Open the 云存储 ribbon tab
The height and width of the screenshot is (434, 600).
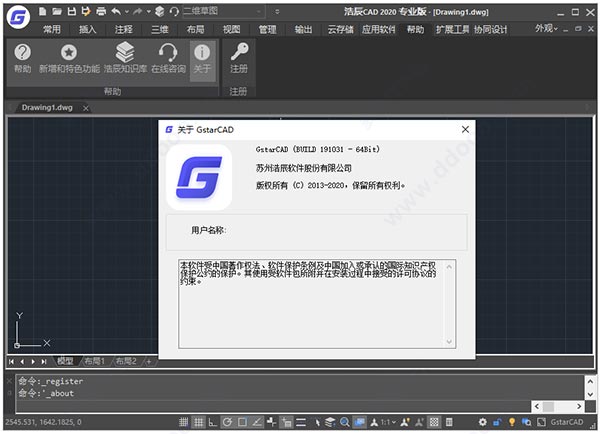(x=340, y=29)
